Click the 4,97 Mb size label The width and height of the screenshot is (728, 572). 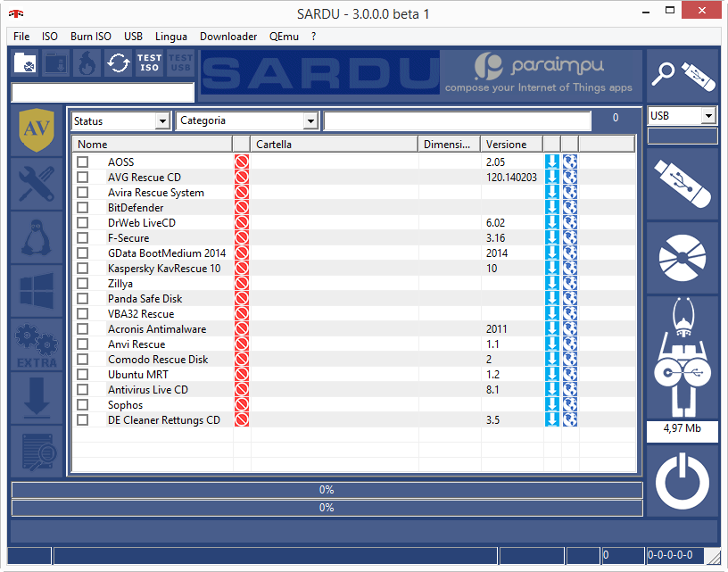coord(682,428)
